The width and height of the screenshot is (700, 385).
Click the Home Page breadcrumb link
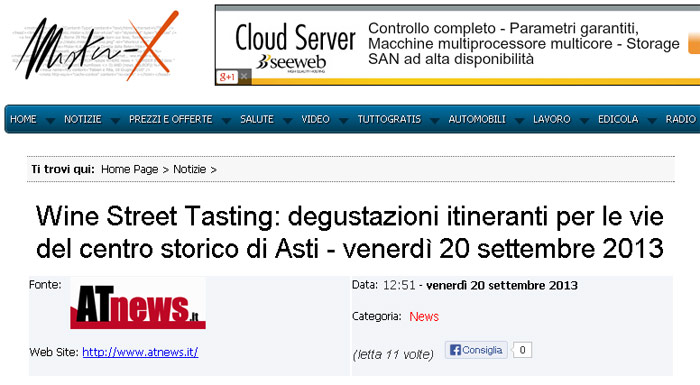(129, 169)
